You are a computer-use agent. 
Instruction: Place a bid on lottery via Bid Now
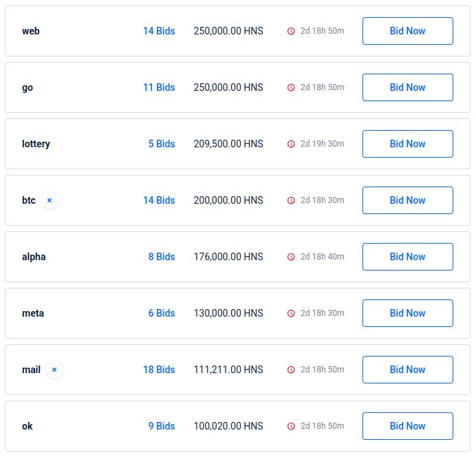click(x=407, y=144)
